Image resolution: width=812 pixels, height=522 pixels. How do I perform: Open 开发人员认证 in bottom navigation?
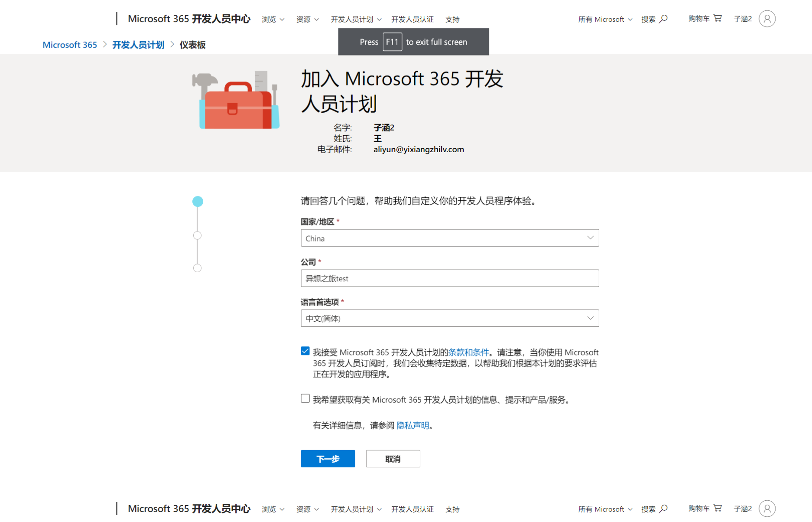(412, 509)
